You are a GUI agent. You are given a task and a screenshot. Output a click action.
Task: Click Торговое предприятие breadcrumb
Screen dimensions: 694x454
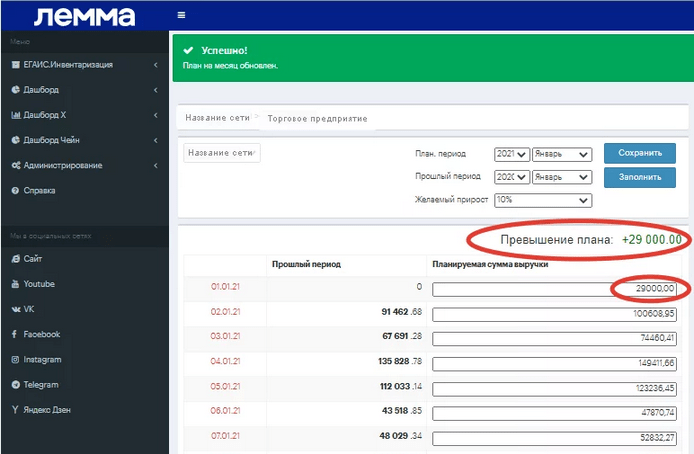click(317, 119)
